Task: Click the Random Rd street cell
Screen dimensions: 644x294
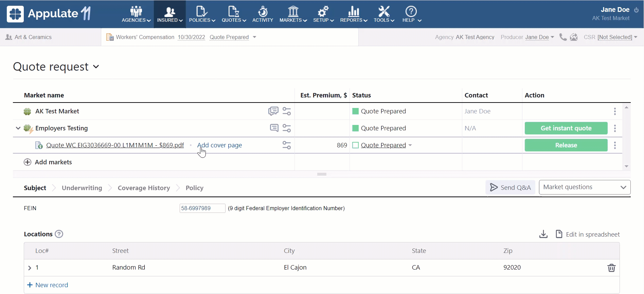Action: pos(129,268)
